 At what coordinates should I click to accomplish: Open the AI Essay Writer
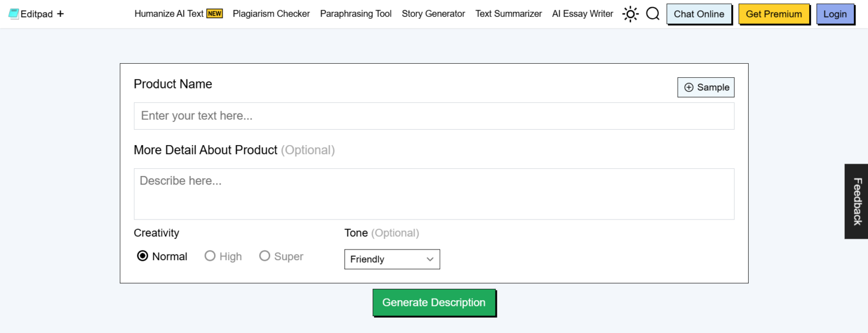coord(582,13)
